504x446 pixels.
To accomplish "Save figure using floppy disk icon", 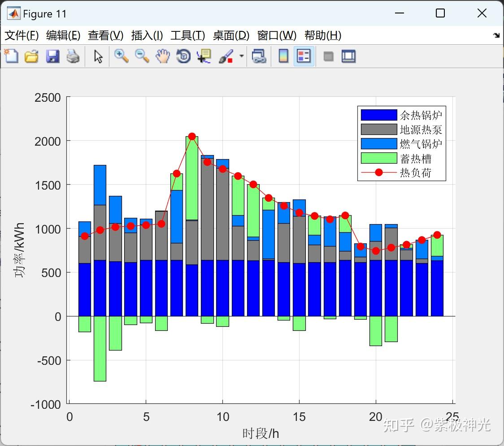I will tap(52, 56).
